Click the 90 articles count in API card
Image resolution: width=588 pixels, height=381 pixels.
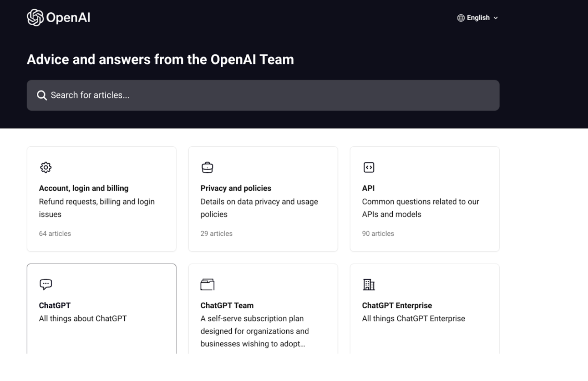click(x=378, y=233)
